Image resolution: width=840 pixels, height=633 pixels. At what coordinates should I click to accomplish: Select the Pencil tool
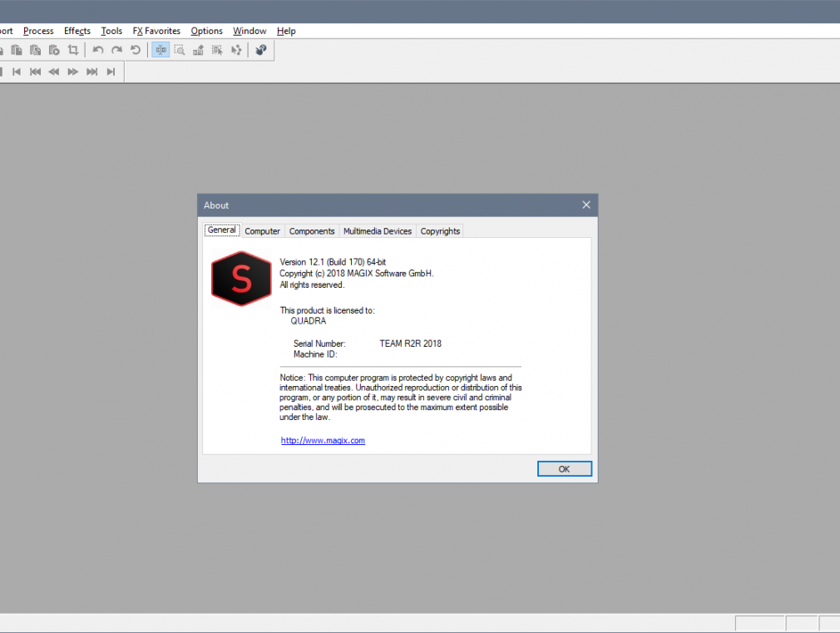coord(198,50)
